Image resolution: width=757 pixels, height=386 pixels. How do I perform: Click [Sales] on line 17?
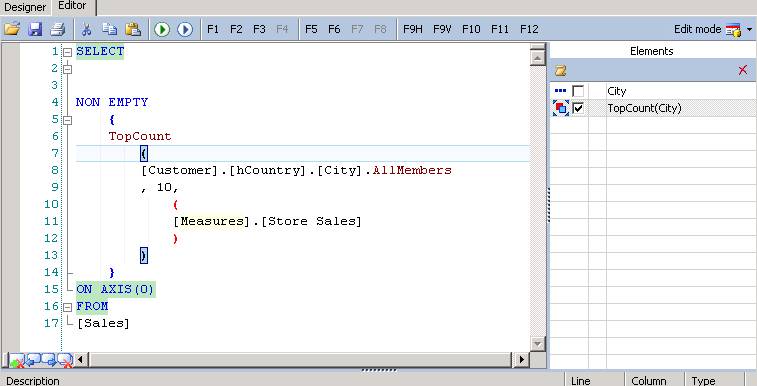103,324
